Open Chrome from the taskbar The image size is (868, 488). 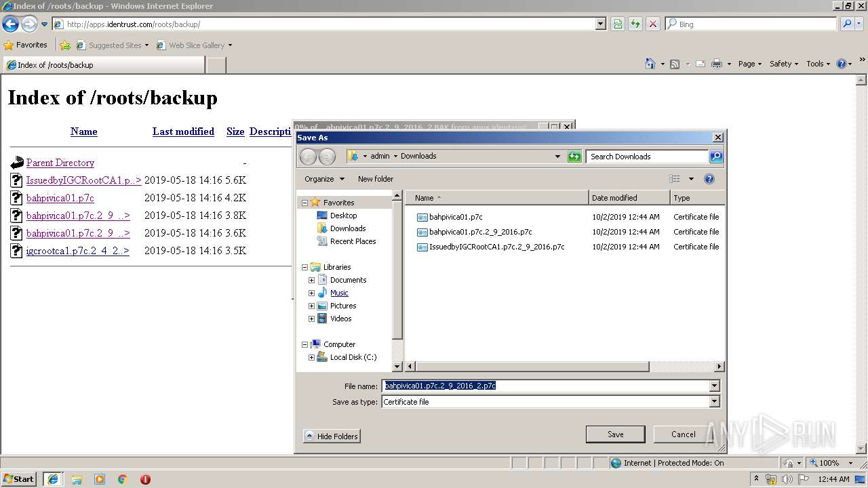pos(123,479)
